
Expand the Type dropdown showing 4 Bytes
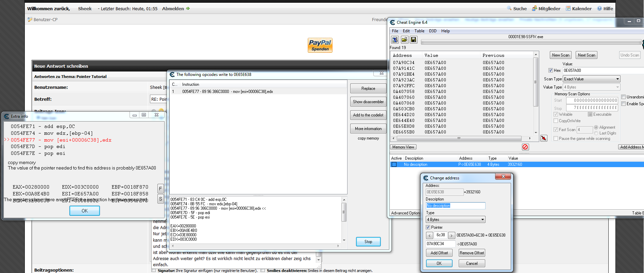coord(455,220)
